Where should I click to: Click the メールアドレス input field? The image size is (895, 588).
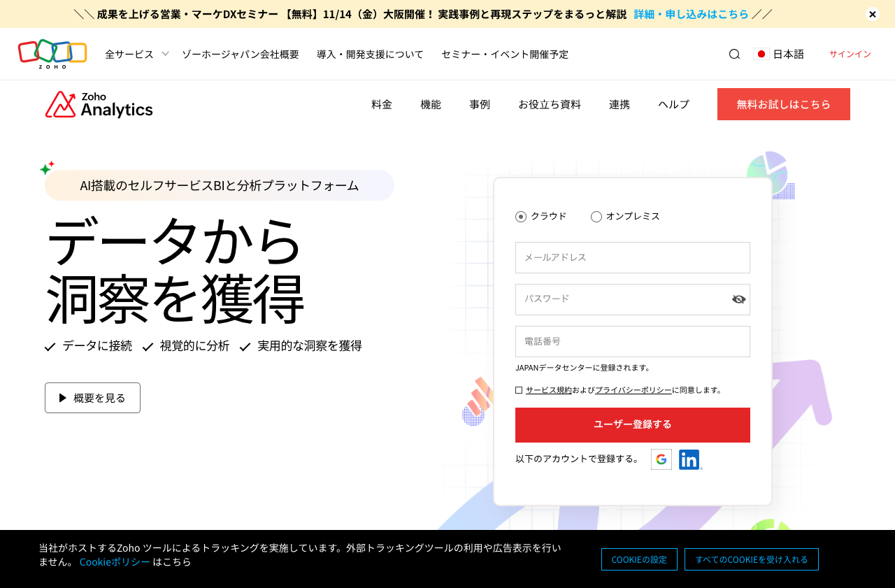click(632, 257)
